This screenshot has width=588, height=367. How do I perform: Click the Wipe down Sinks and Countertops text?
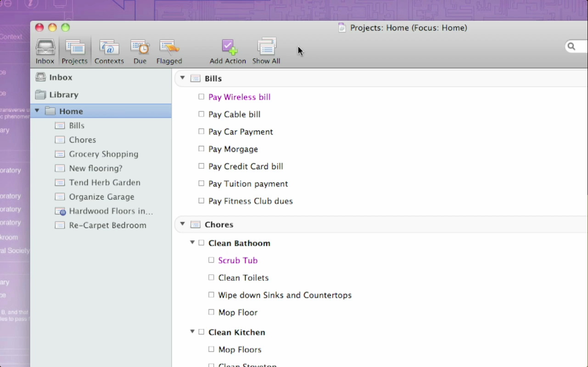coord(285,295)
